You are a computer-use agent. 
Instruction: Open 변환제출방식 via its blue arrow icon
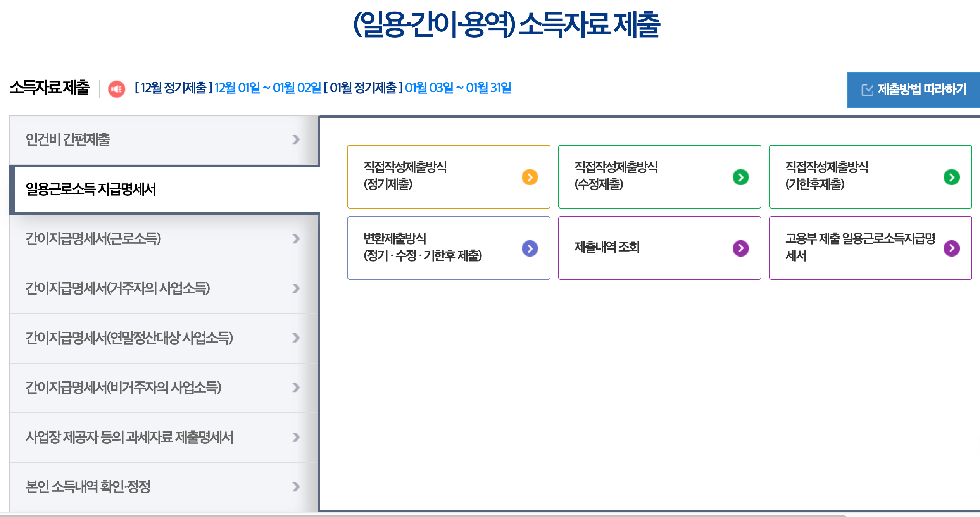pos(530,248)
